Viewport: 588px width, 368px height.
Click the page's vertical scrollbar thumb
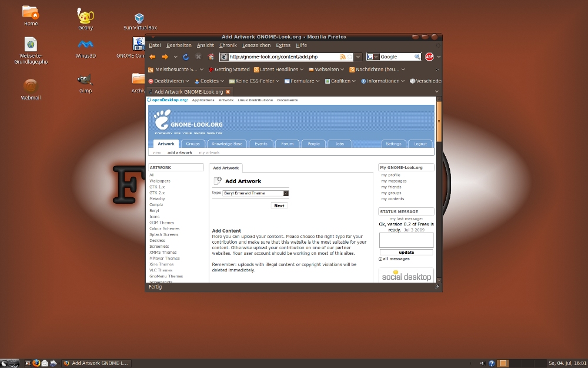coord(439,122)
